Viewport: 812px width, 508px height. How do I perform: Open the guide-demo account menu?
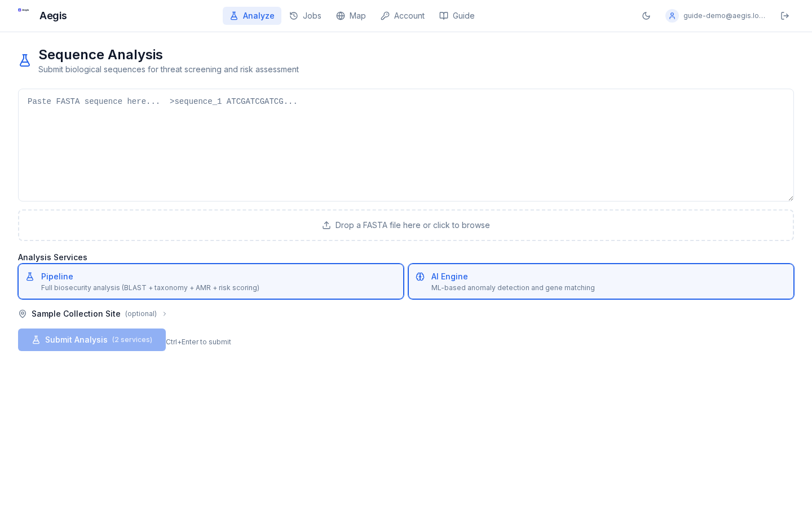point(724,16)
